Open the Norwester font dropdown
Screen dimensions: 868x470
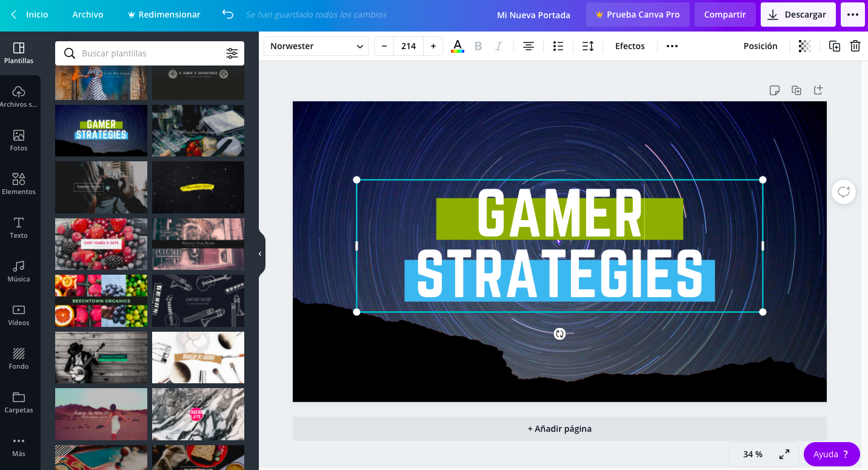(316, 46)
